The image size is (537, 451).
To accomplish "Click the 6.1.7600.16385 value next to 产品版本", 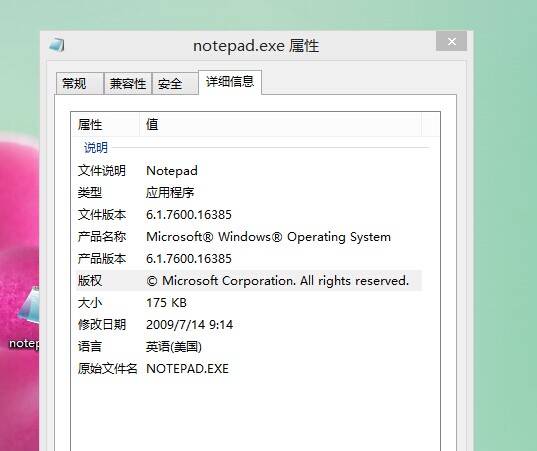I will (x=189, y=259).
